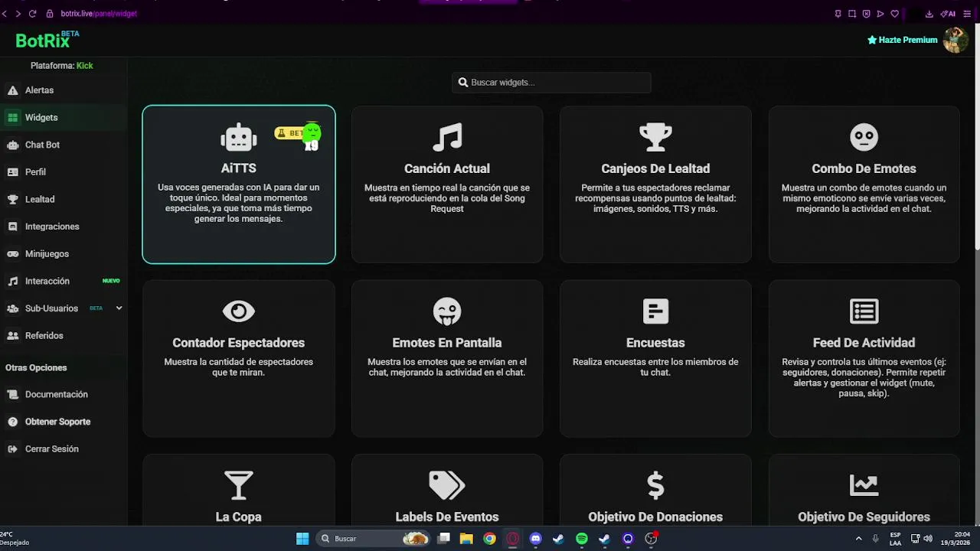Open the Alertas sidebar section
Screen dimensions: 980x551
pos(64,90)
